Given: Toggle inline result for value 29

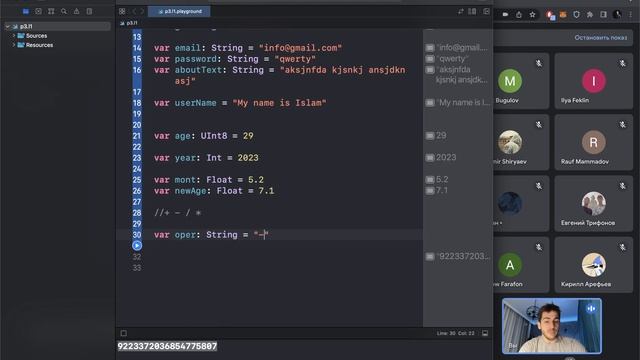Looking at the screenshot, I should (x=430, y=136).
